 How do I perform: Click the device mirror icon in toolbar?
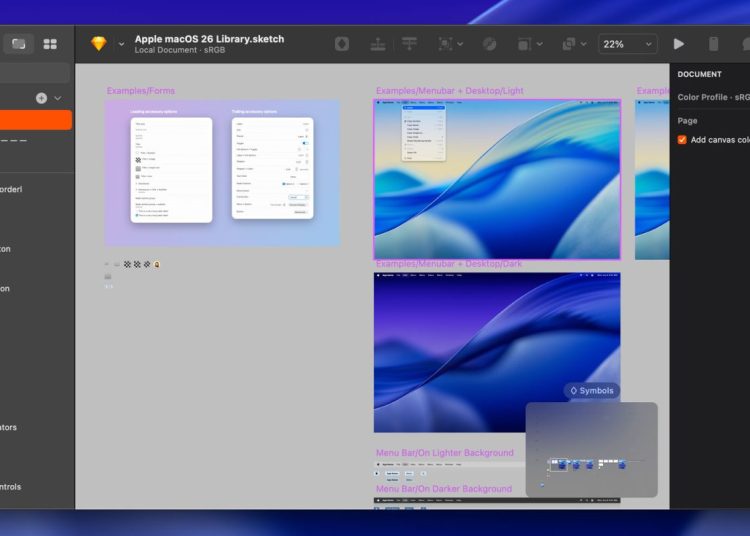tap(713, 44)
